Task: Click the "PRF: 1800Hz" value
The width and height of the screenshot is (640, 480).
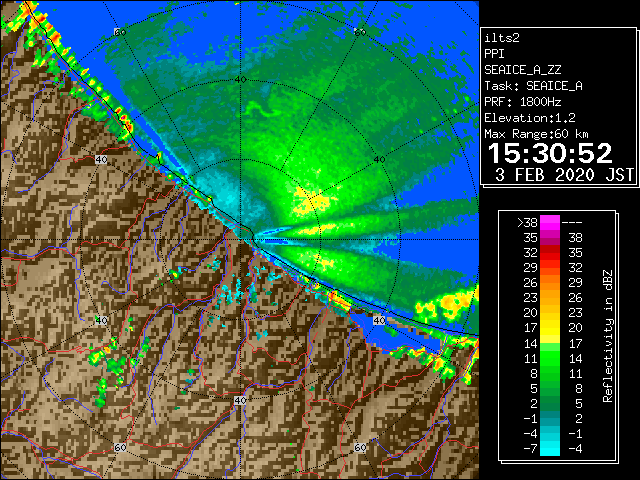Action: point(522,102)
